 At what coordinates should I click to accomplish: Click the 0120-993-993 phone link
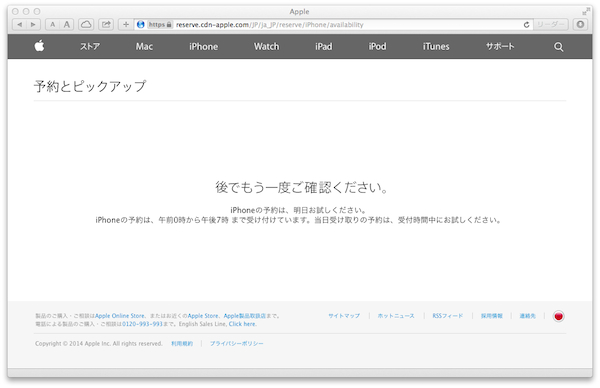pyautogui.click(x=142, y=324)
